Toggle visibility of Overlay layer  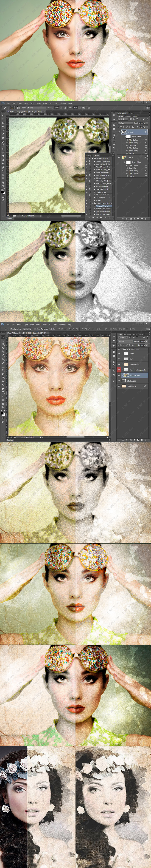119,132
